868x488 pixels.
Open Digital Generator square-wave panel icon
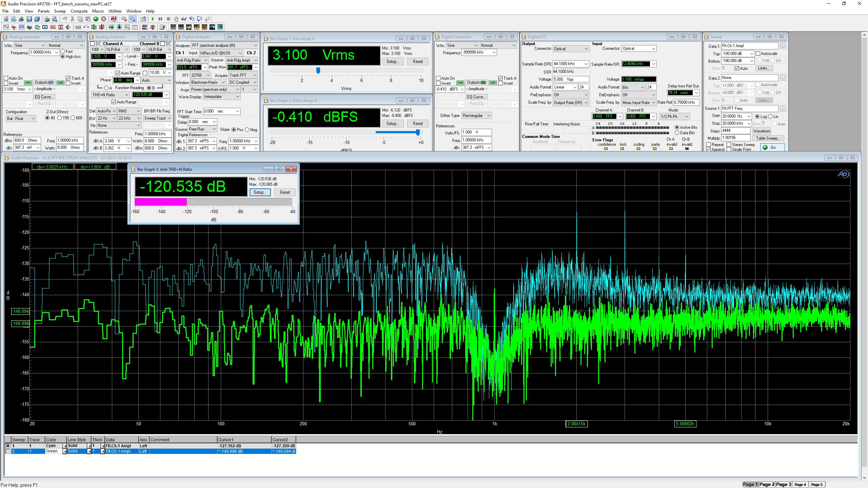click(22, 27)
